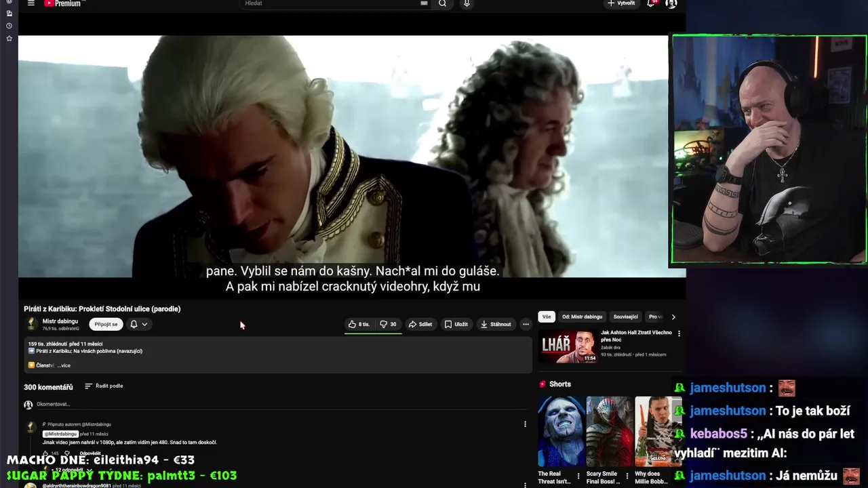
Task: Click the video player to pause
Action: click(x=342, y=157)
